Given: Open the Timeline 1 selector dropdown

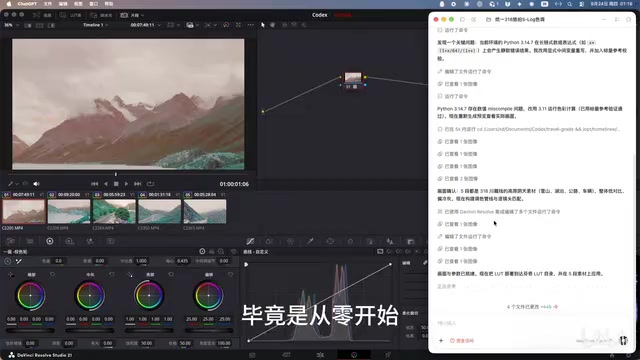Looking at the screenshot, I should click(96, 25).
